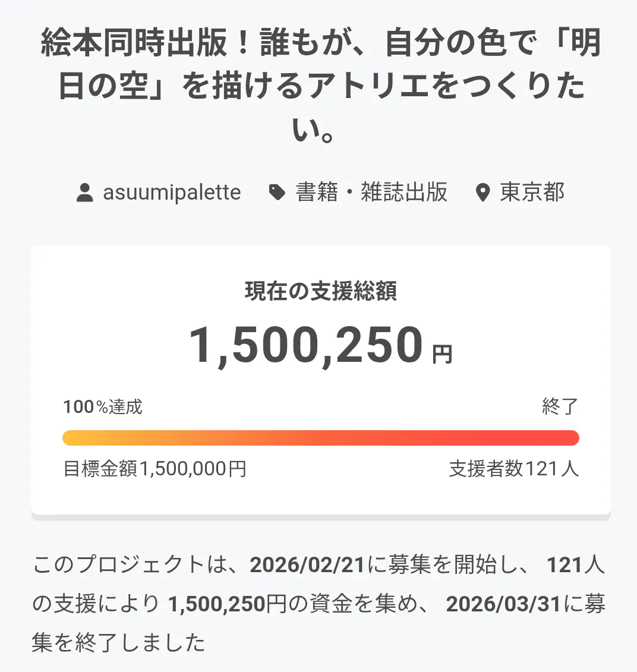The width and height of the screenshot is (637, 672).
Task: Click the 100%達成 status text
Action: click(x=103, y=407)
